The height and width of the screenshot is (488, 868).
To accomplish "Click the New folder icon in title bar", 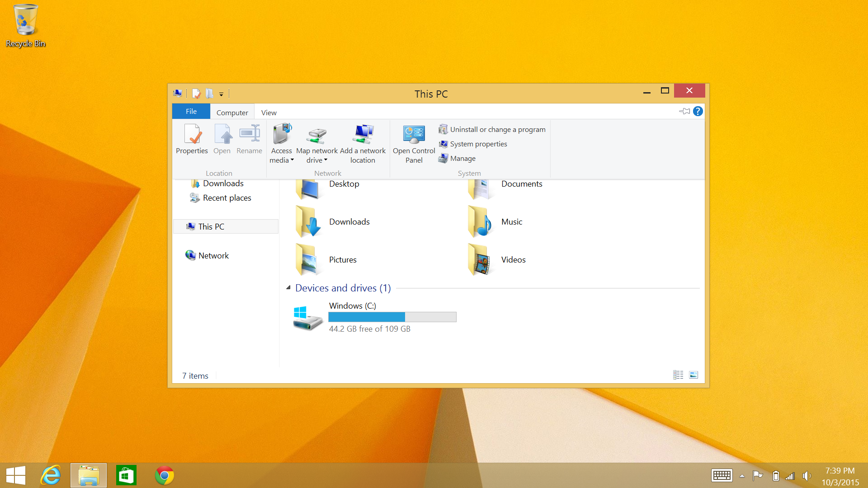I will 209,94.
